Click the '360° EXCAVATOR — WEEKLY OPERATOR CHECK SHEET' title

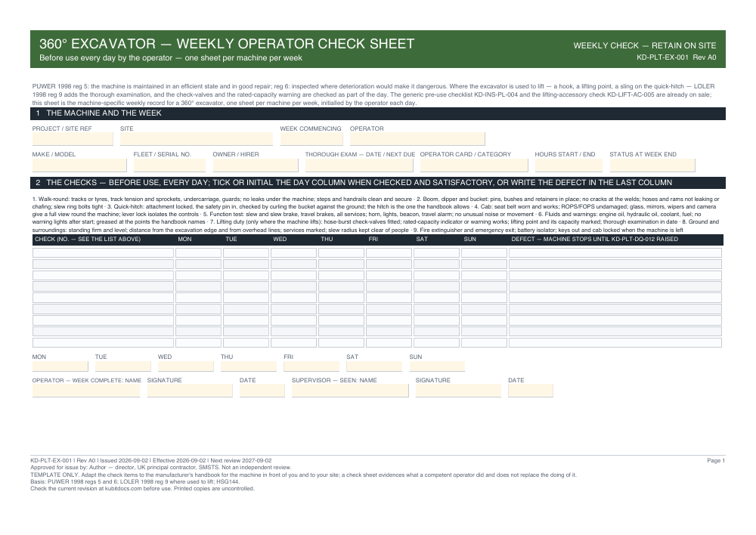[x=227, y=44]
